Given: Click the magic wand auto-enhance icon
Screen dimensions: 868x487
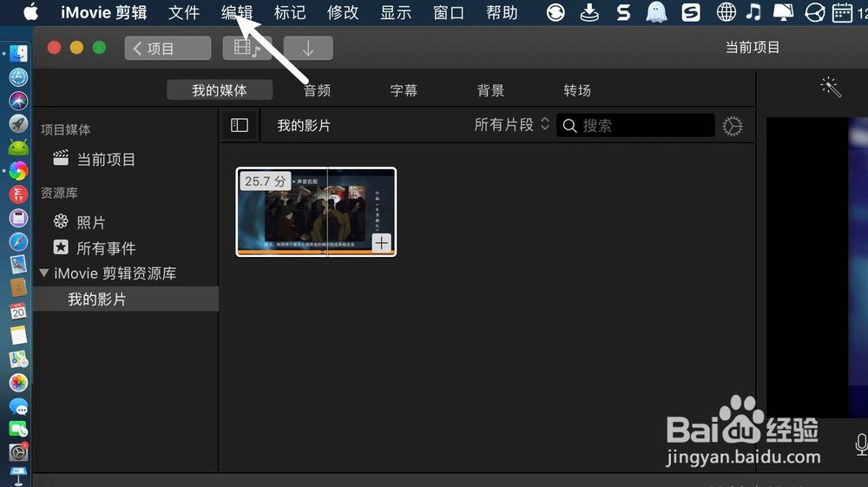Looking at the screenshot, I should [x=831, y=87].
